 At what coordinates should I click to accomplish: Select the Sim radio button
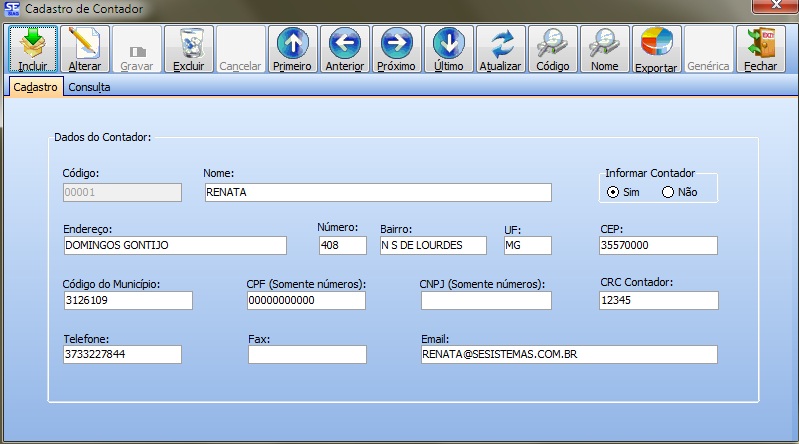[613, 192]
